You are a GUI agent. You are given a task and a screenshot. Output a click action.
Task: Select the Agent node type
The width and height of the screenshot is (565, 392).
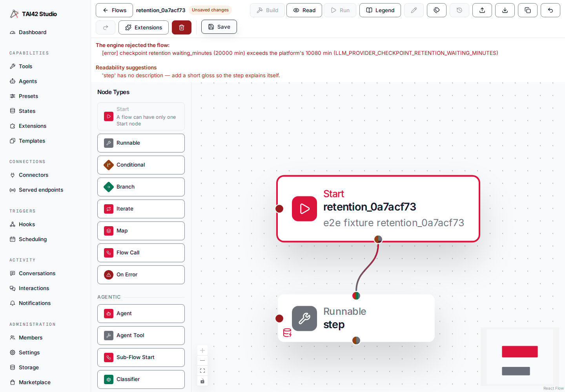[x=141, y=314]
